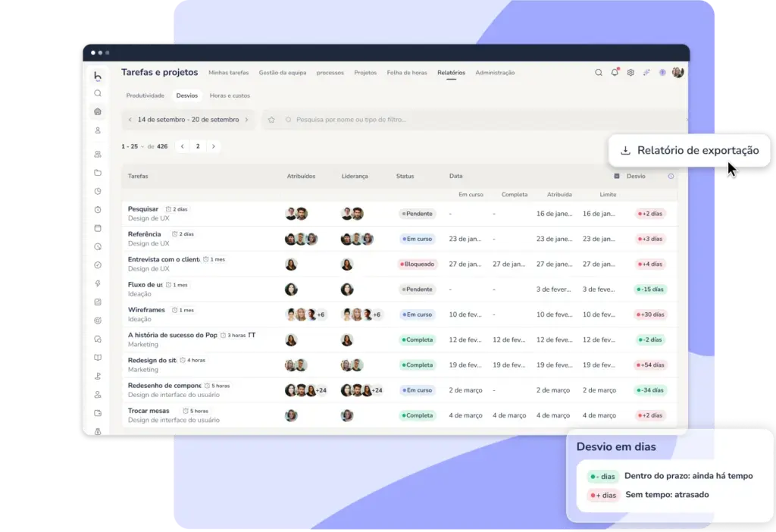
Task: Open the calendar icon in the sidebar
Action: tap(98, 228)
